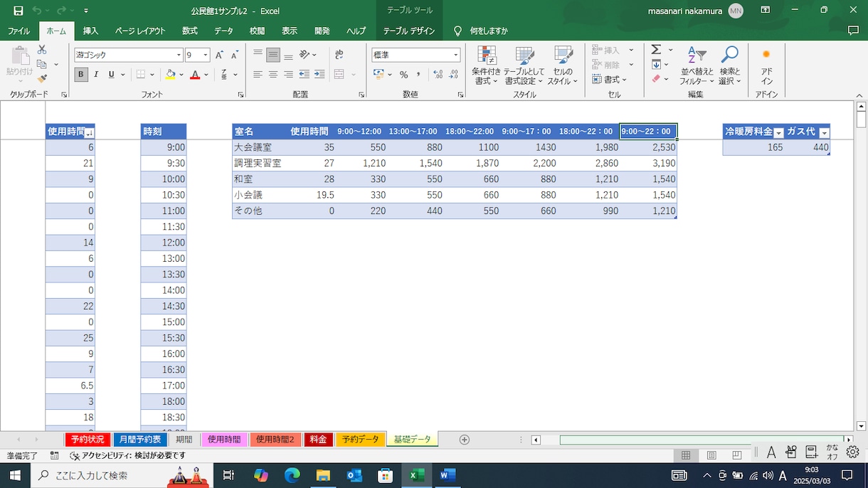Open 使用時間 column sort filter dropdown
This screenshot has width=868, height=488.
89,133
